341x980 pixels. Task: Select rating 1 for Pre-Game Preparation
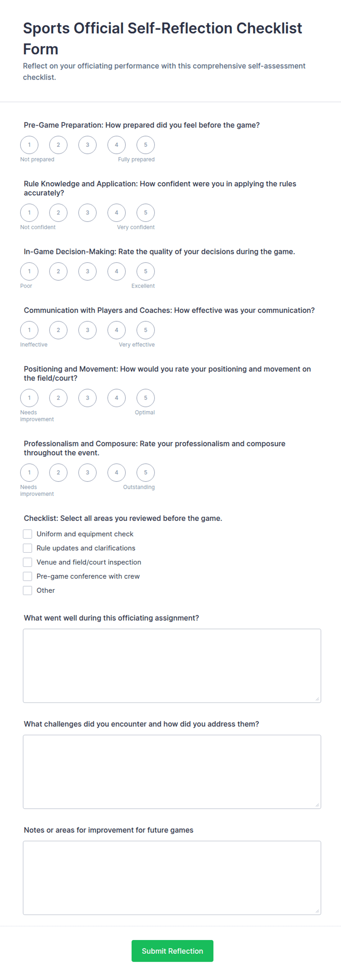coord(29,145)
